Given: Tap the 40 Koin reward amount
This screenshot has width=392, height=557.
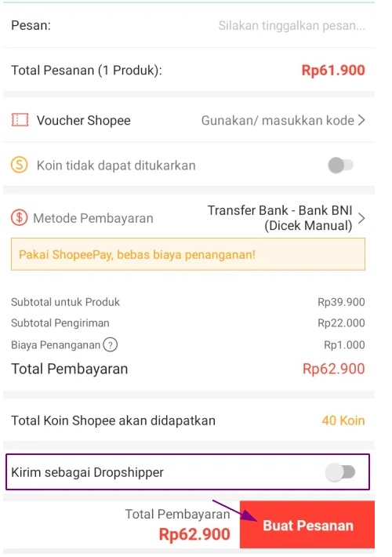Looking at the screenshot, I should coord(343,420).
